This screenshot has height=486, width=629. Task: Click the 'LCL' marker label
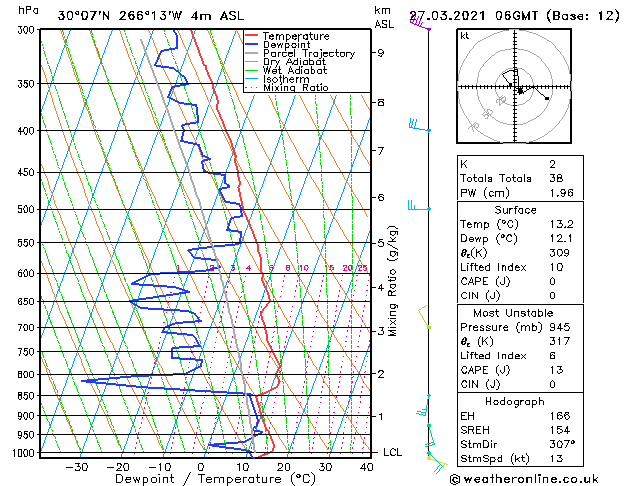[393, 452]
